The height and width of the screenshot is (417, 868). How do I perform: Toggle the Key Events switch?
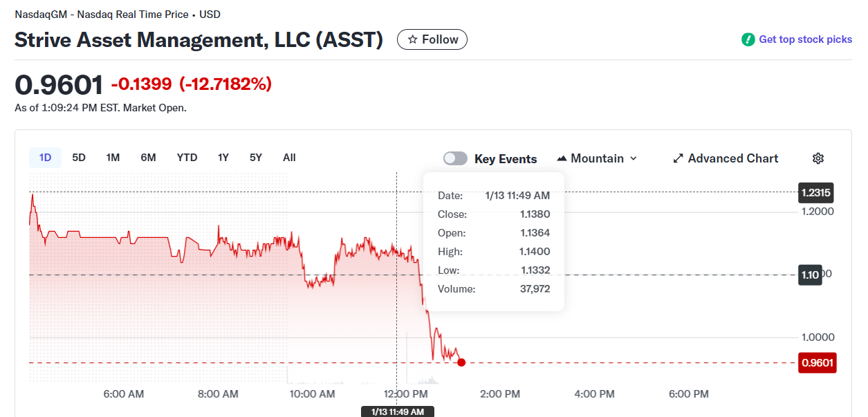click(x=455, y=158)
